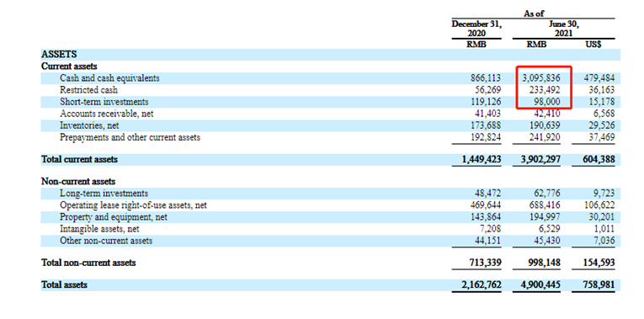Click Prepayments and other current assets
Screen dimensions: 644x319
coord(130,137)
